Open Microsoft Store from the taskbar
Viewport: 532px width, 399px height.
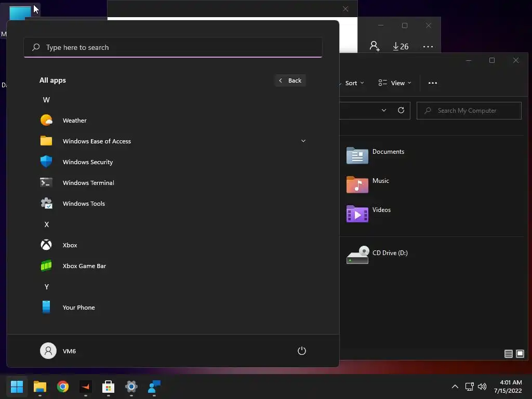pyautogui.click(x=108, y=387)
